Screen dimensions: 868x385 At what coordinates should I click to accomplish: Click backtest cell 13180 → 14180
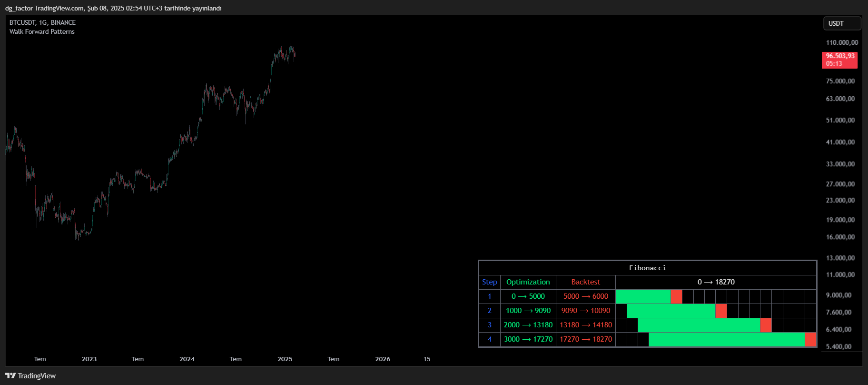click(x=586, y=325)
